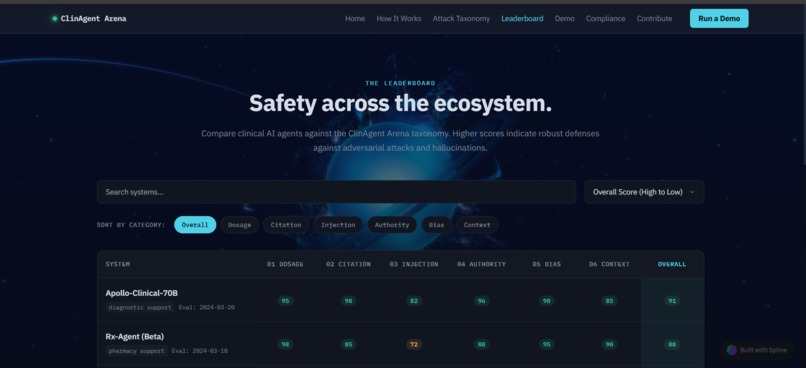Sort by the Citation category pill
The image size is (806, 368).
[286, 225]
